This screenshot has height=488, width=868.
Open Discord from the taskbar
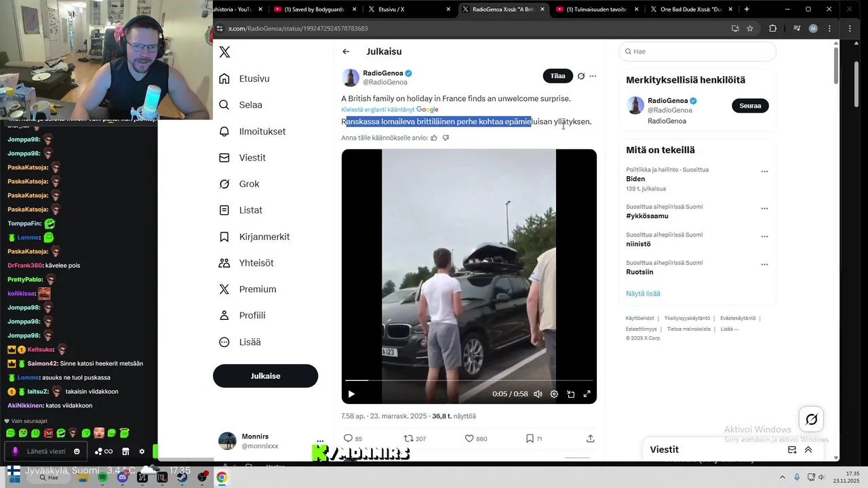pos(122,477)
